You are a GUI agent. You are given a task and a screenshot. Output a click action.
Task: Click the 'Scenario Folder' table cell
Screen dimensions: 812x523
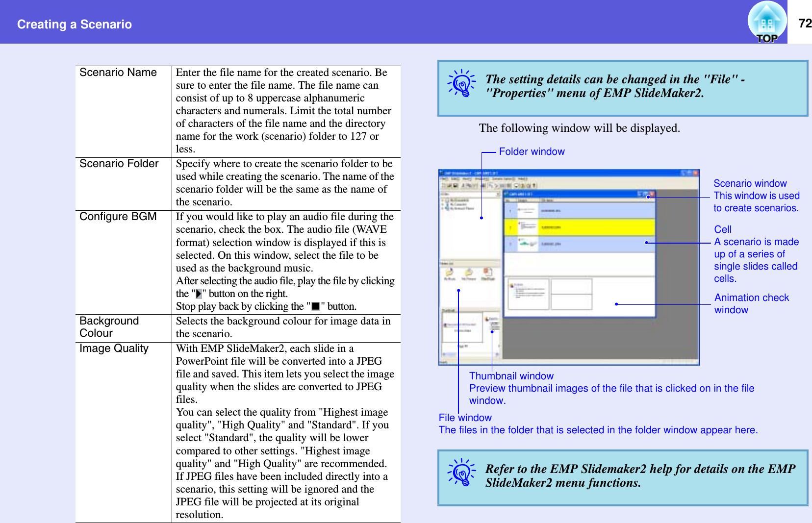[124, 183]
